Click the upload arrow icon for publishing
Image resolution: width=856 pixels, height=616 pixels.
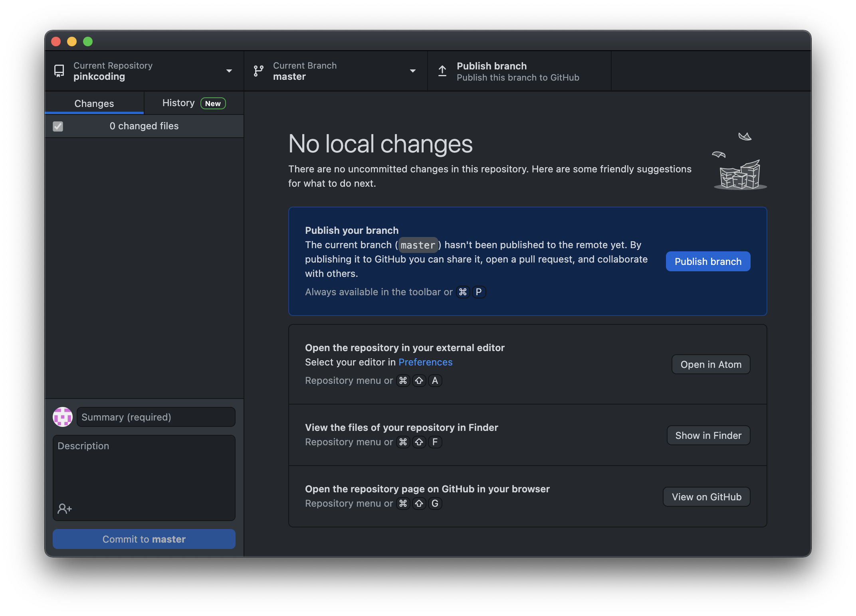442,71
